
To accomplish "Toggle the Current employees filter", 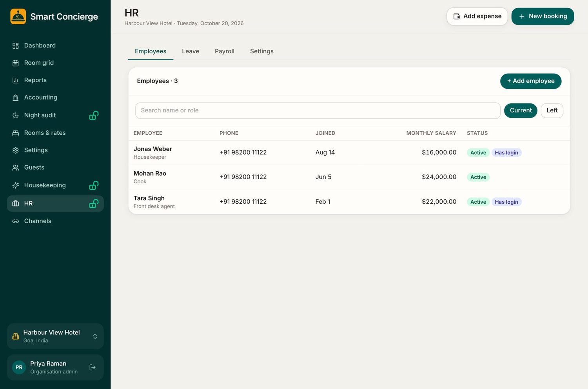I will tap(521, 110).
